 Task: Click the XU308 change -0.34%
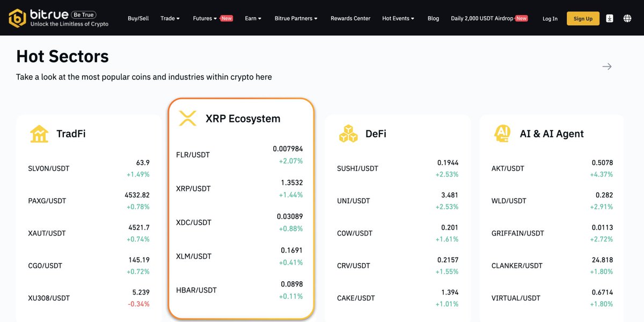pos(138,304)
